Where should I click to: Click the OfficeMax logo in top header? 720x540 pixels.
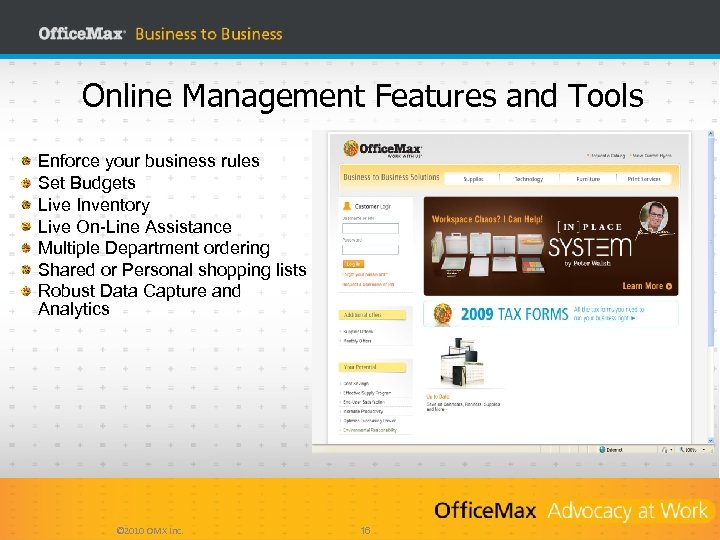pos(82,34)
